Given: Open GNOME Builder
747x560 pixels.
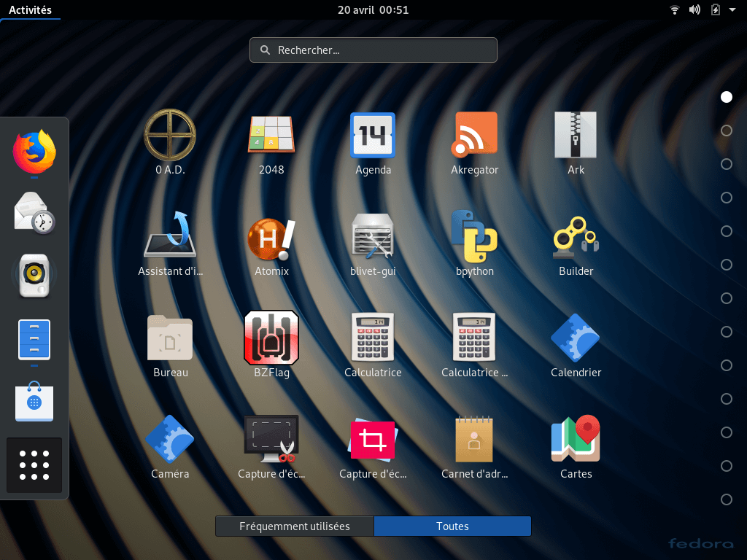Looking at the screenshot, I should tap(576, 237).
